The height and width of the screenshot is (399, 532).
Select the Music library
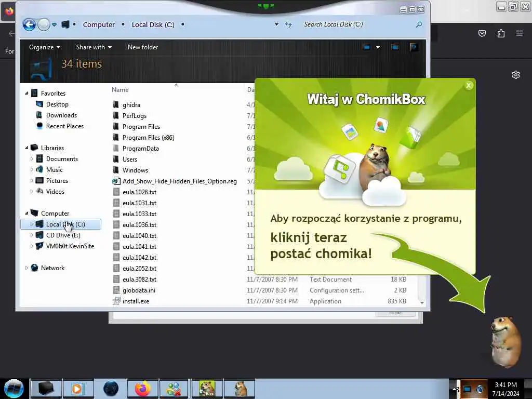click(x=54, y=170)
